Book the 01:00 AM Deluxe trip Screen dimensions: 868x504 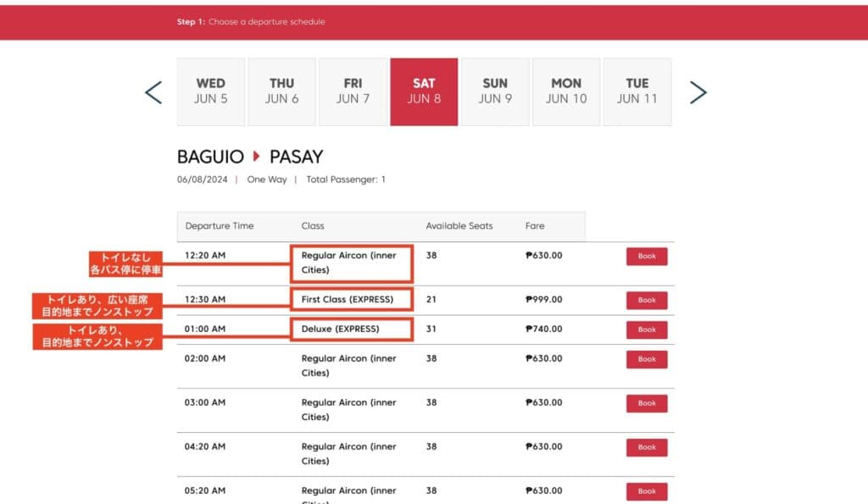point(647,330)
